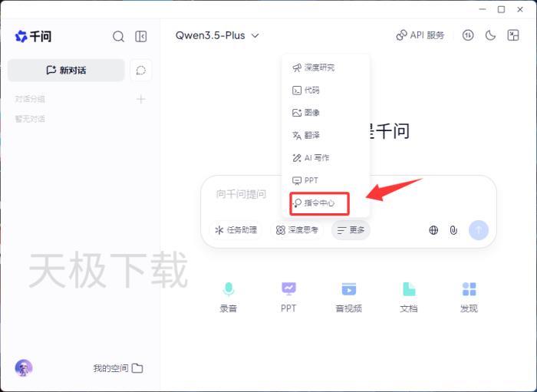Click the search icon in sidebar
The width and height of the screenshot is (537, 392).
pyautogui.click(x=118, y=36)
